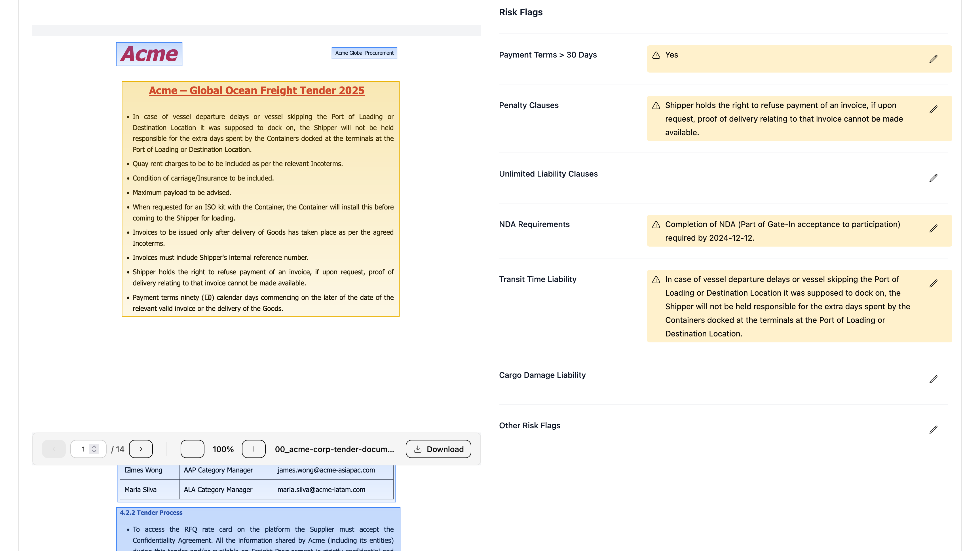Click the page number input field
The image size is (980, 551).
(83, 449)
